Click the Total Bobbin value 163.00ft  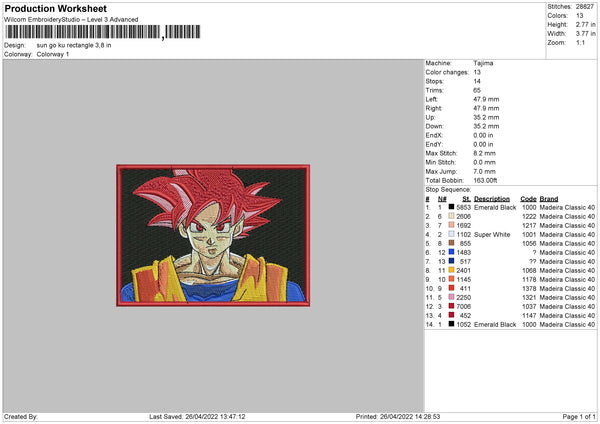pos(485,180)
